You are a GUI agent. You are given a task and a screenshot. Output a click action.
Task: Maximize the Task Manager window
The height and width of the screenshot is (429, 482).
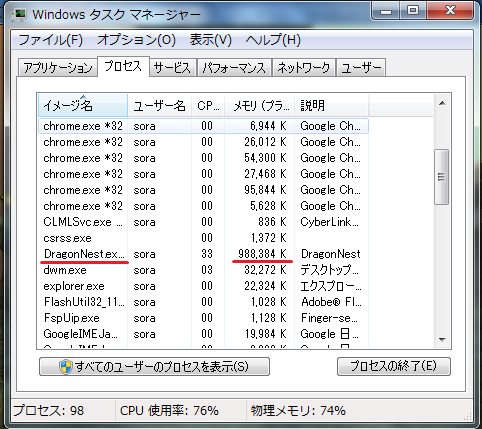(x=413, y=11)
